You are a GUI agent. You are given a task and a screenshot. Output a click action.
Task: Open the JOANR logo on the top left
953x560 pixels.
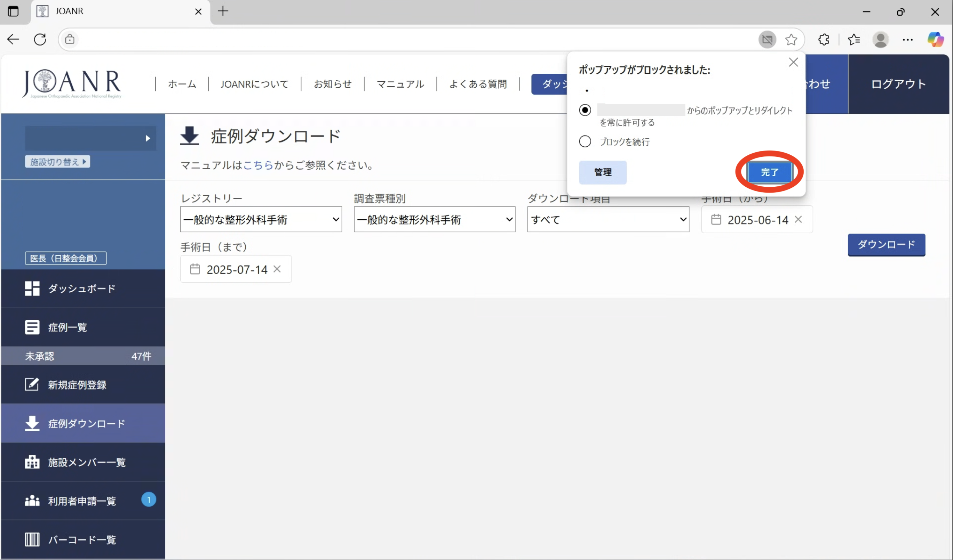point(71,83)
